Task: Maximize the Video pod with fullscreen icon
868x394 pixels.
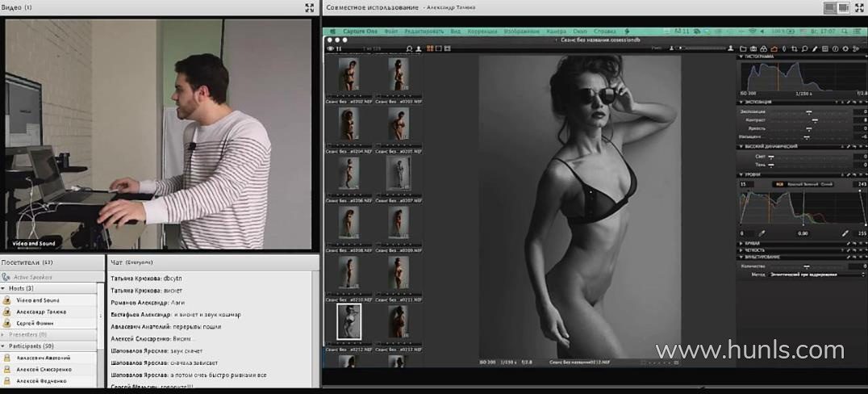Action: click(x=310, y=7)
